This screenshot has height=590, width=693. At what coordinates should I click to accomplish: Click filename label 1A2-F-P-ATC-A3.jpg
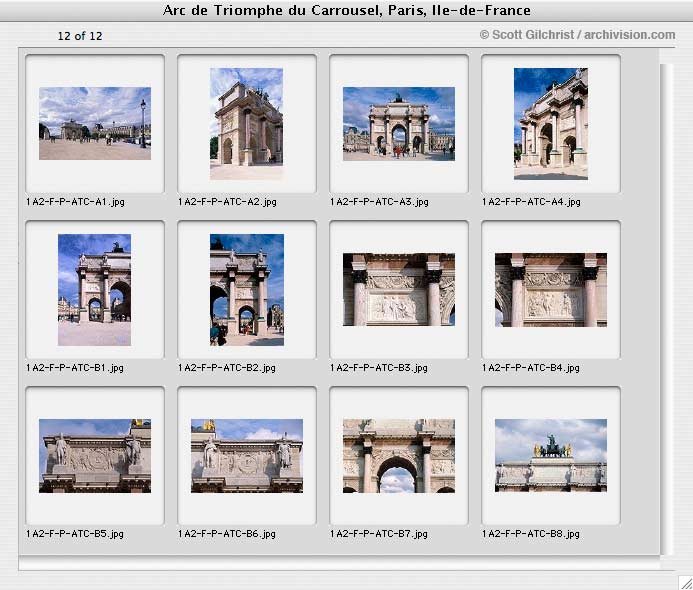click(379, 202)
